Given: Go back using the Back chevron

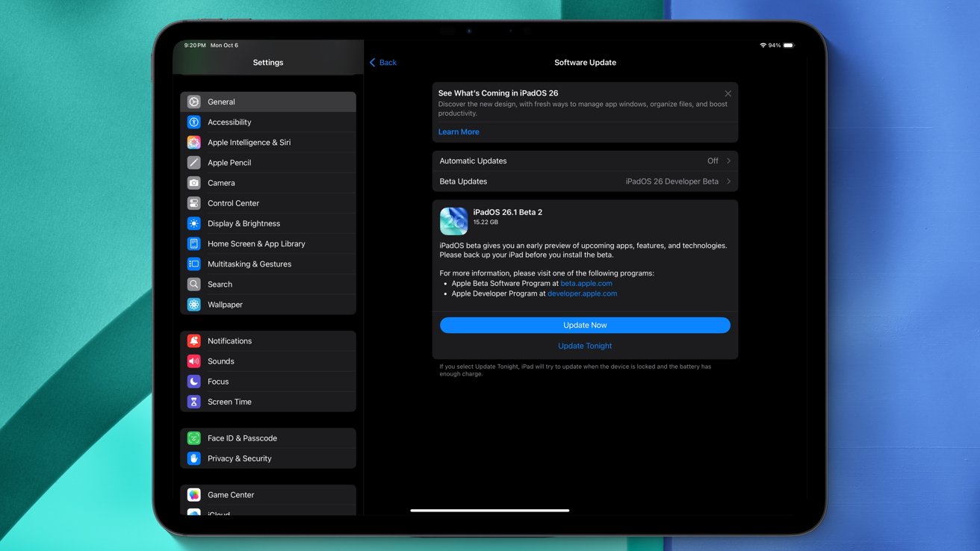Looking at the screenshot, I should pyautogui.click(x=373, y=63).
